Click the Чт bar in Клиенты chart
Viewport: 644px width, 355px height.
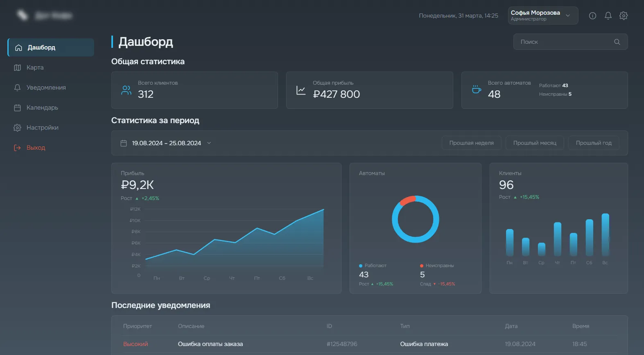coord(557,239)
